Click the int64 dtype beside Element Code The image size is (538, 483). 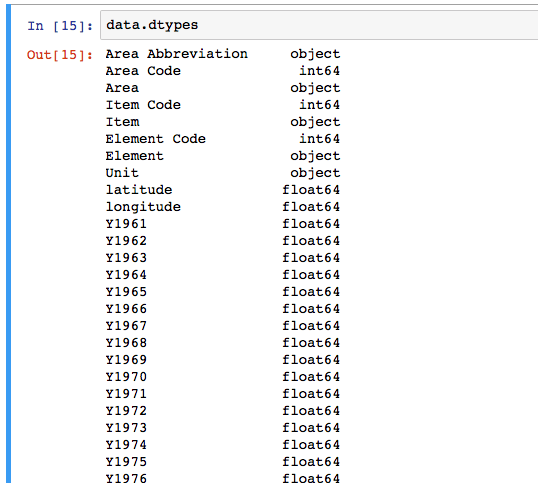[x=319, y=139]
